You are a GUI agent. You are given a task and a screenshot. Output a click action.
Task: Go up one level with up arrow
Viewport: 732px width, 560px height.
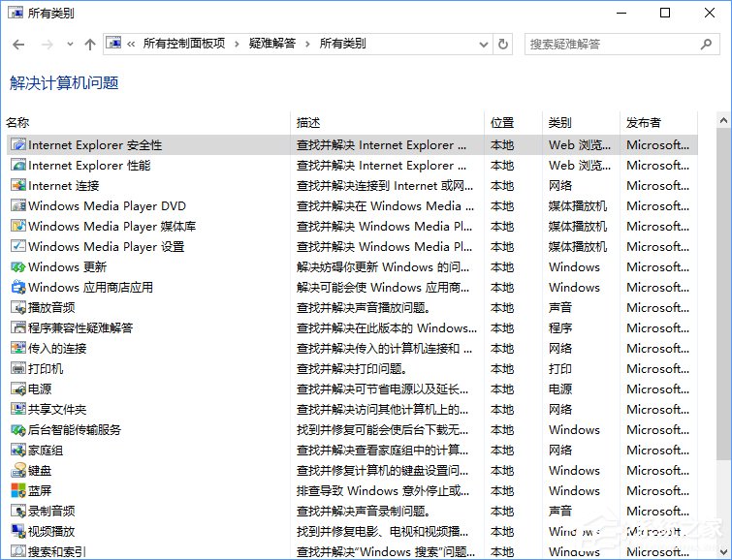89,45
